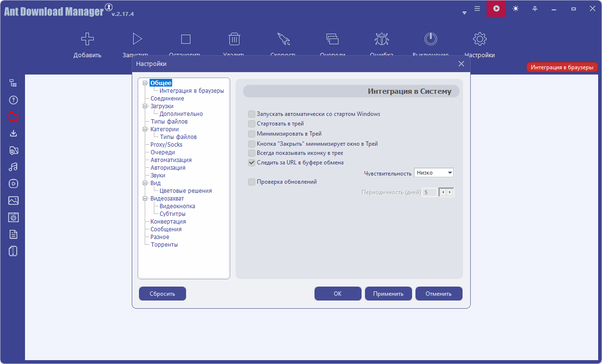Select Интеграция в браузеры in the tree

point(192,91)
